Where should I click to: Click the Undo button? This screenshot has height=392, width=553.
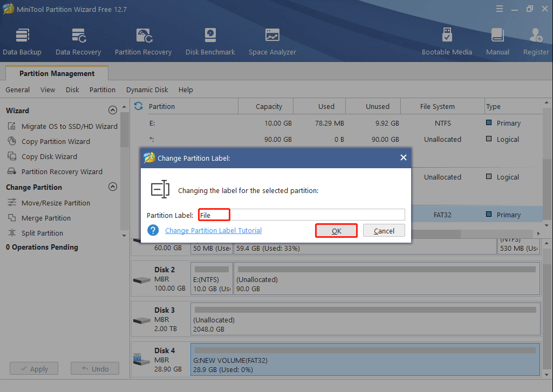click(95, 369)
